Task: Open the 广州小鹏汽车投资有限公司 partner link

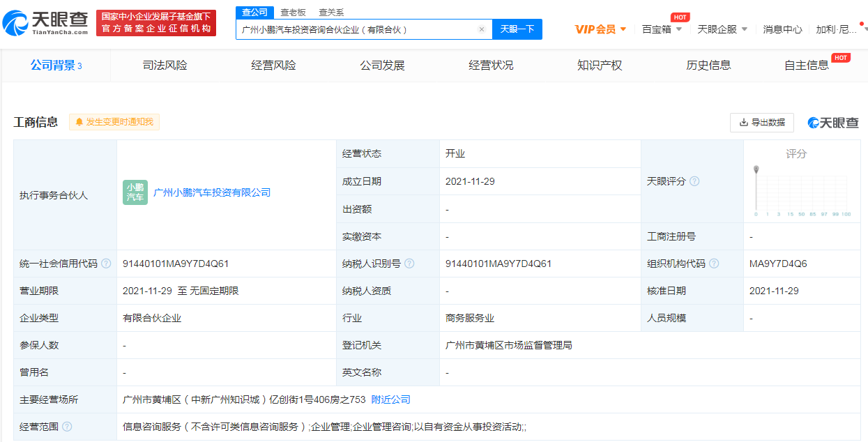Action: (x=212, y=192)
